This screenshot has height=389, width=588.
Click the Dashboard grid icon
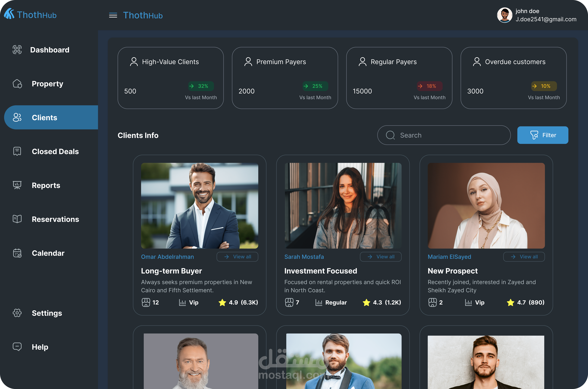[17, 50]
